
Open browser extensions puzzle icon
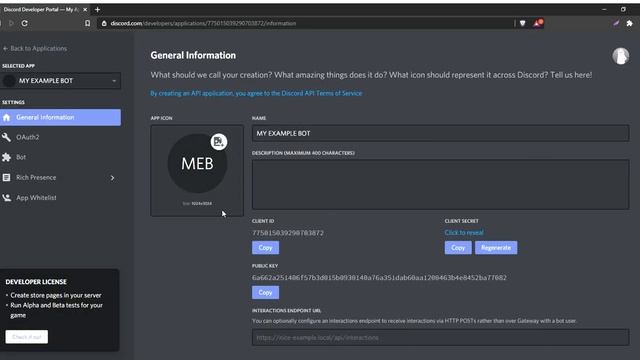(629, 23)
